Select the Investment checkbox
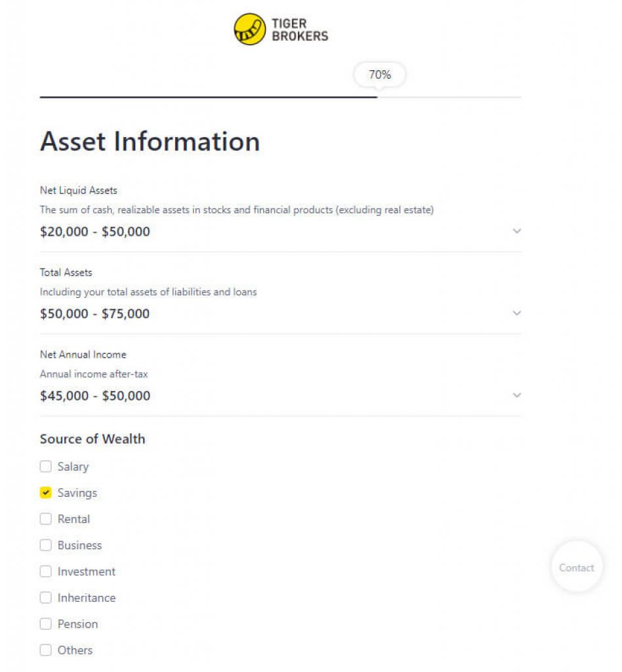The width and height of the screenshot is (622, 672). tap(45, 572)
